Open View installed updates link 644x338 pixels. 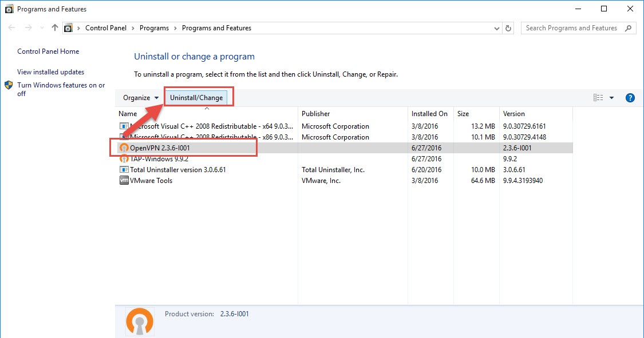pyautogui.click(x=50, y=72)
